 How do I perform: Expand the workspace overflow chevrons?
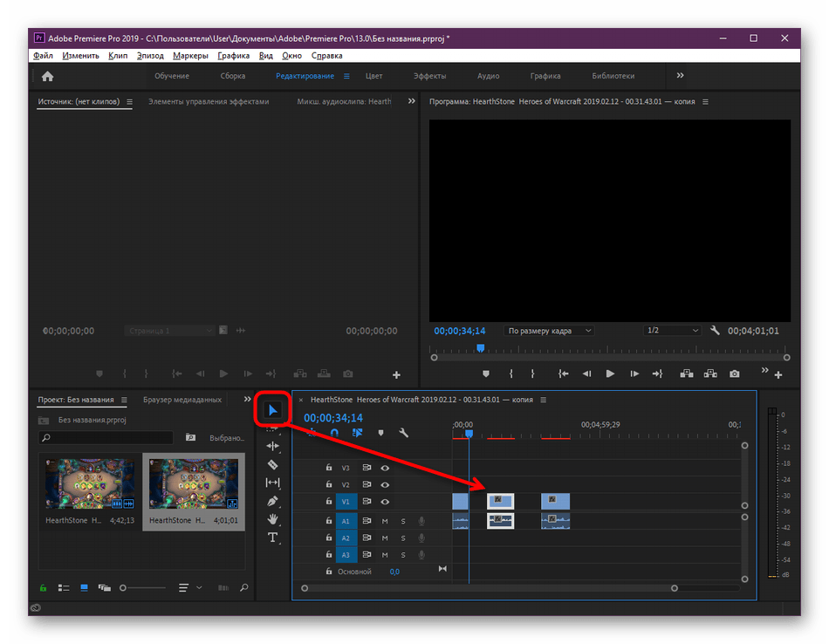(x=681, y=76)
